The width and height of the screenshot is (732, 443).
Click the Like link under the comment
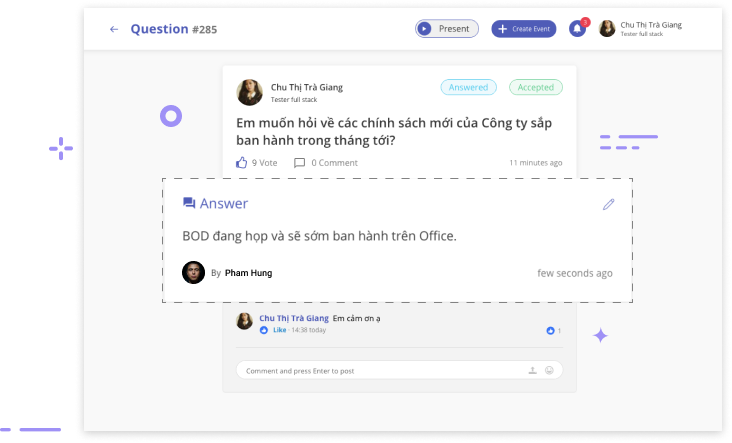[x=279, y=329]
